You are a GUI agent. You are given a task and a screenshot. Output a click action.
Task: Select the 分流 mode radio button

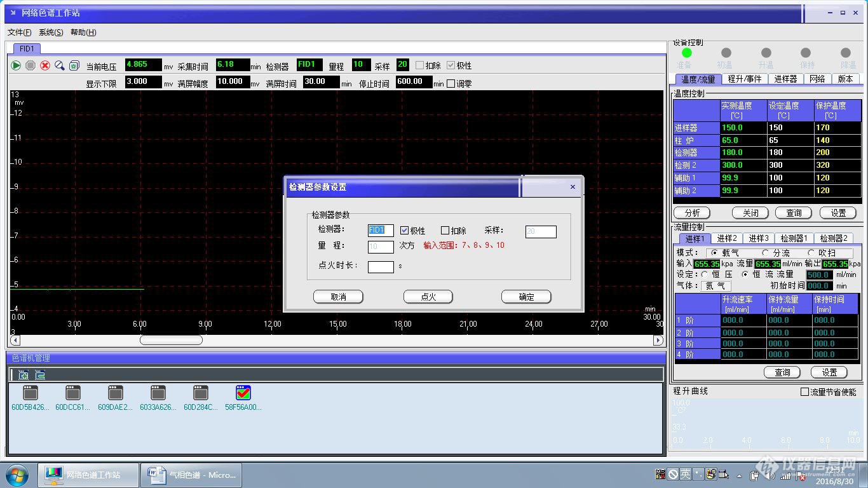[765, 253]
